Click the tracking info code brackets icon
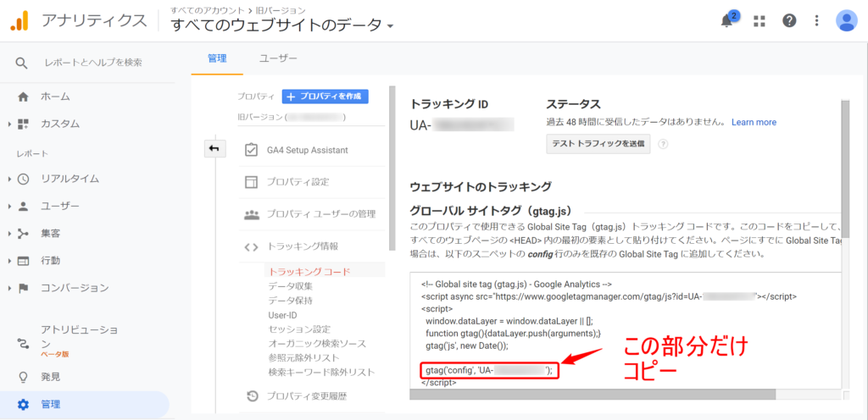This screenshot has width=868, height=420. [x=251, y=246]
